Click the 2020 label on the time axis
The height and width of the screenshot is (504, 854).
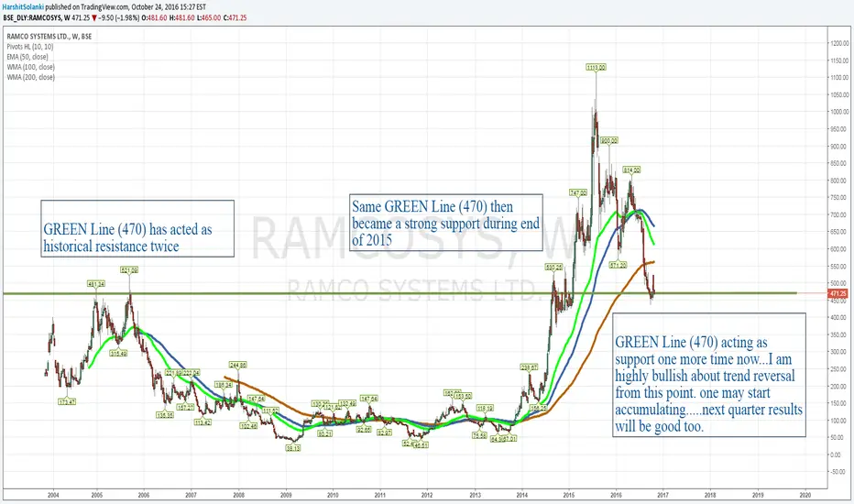click(805, 495)
